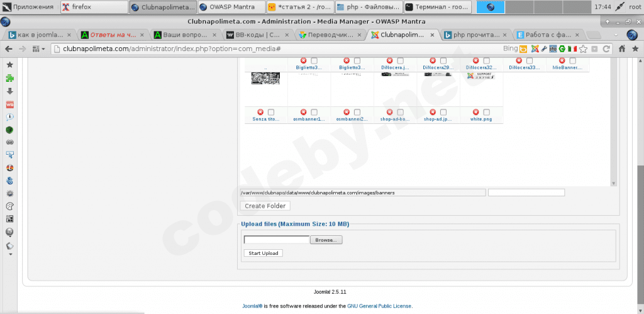Image resolution: width=644 pixels, height=314 pixels.
Task: Click the php icon in address bar
Action: (553, 49)
